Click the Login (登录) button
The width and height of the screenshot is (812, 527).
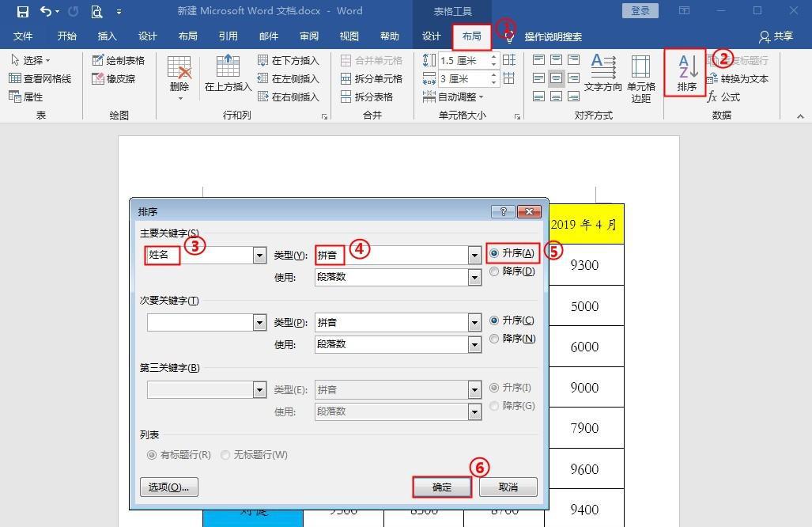[x=640, y=11]
